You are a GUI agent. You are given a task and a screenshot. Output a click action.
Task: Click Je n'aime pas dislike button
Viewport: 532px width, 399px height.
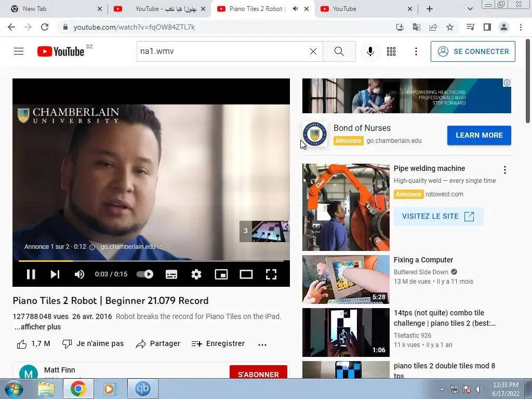click(93, 344)
